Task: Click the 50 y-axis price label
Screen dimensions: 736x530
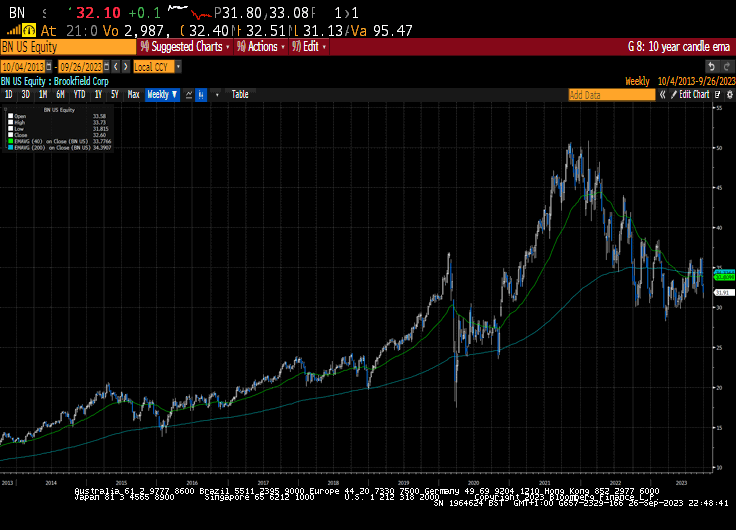Action: pyautogui.click(x=719, y=148)
